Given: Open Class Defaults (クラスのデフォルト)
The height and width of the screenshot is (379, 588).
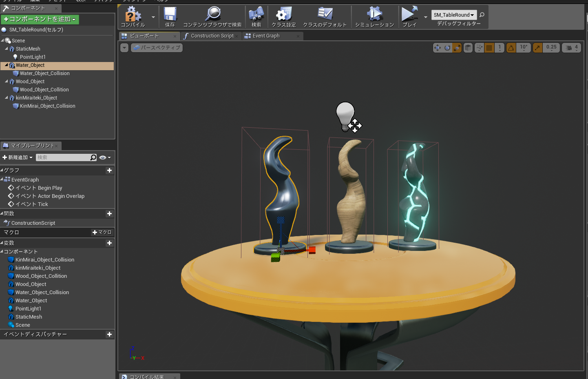Looking at the screenshot, I should (x=325, y=14).
